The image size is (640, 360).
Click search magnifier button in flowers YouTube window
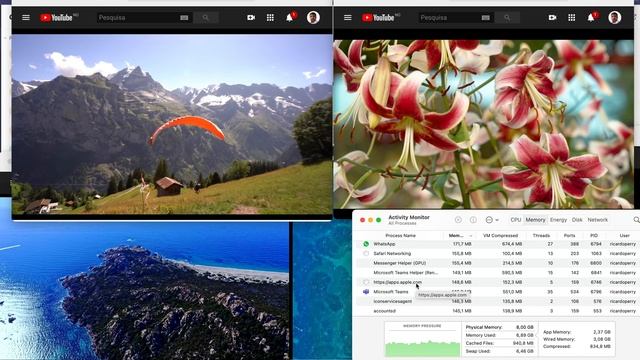(507, 18)
